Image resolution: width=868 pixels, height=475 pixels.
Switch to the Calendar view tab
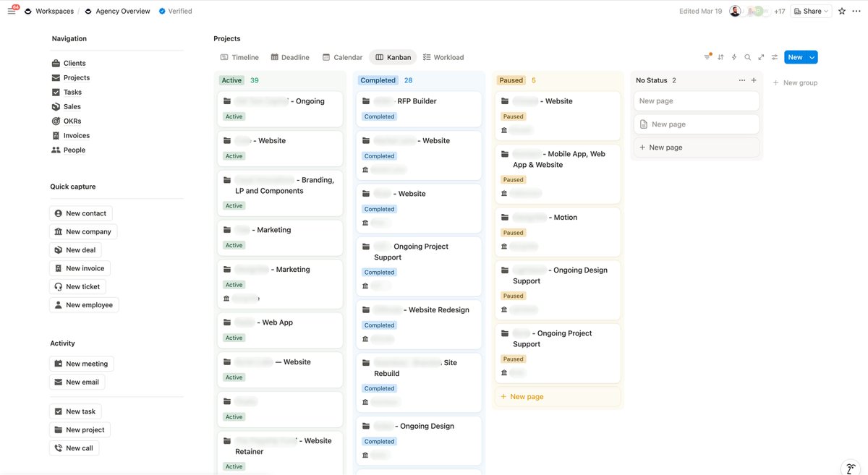343,57
